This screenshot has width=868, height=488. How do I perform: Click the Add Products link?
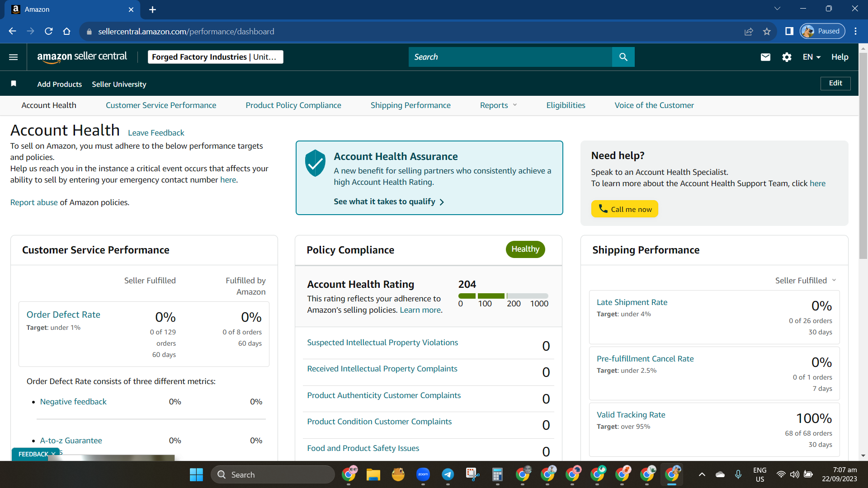click(x=60, y=84)
